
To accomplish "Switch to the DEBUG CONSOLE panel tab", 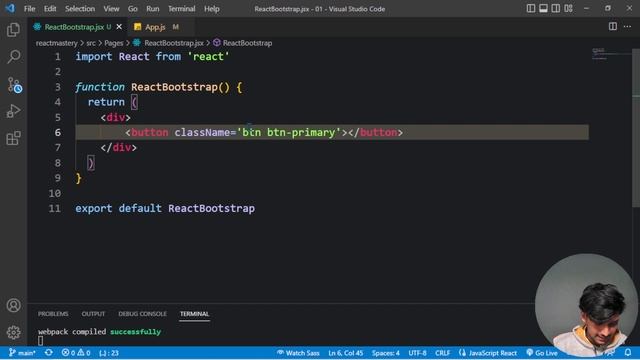I will 142,314.
